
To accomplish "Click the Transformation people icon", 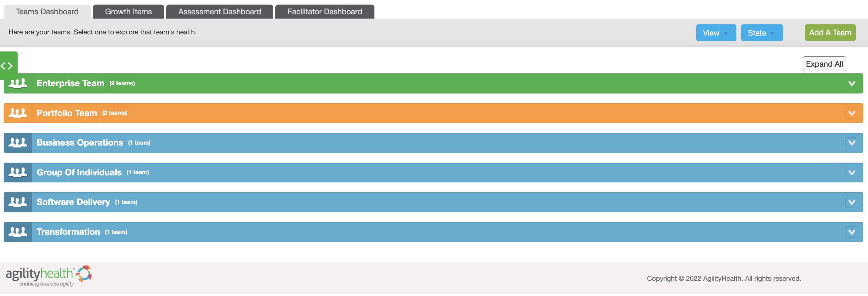I will [18, 232].
